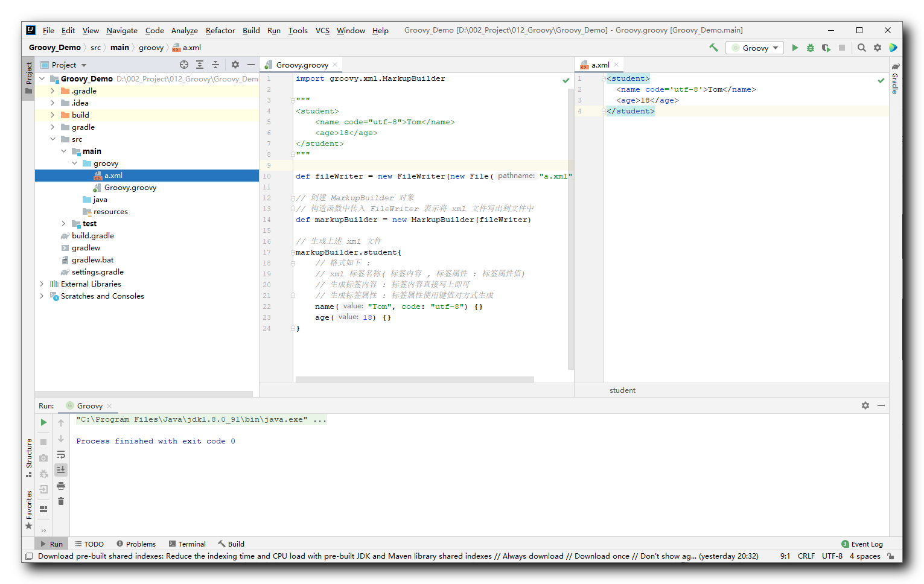This screenshot has height=584, width=924.
Task: Expand the .gradle folder
Action: (x=53, y=91)
